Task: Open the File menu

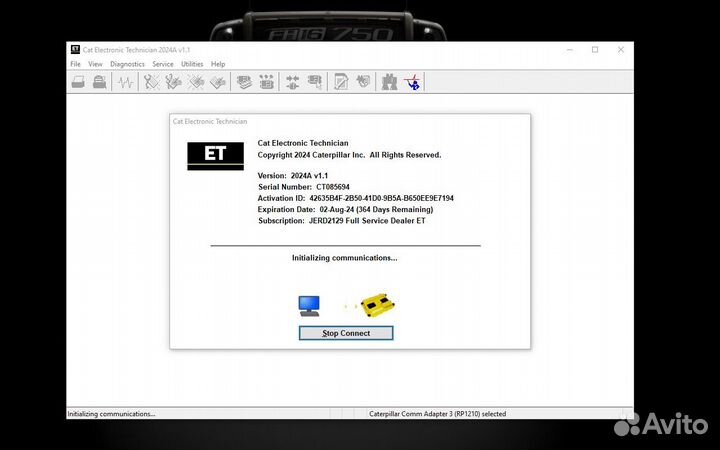Action: [x=76, y=64]
